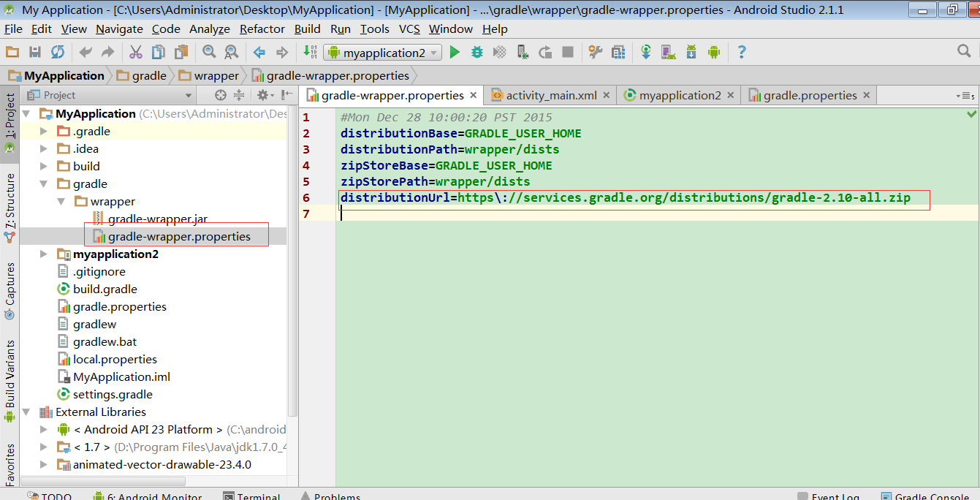Click the Synchronize refresh icon
The width and height of the screenshot is (980, 500).
[57, 52]
